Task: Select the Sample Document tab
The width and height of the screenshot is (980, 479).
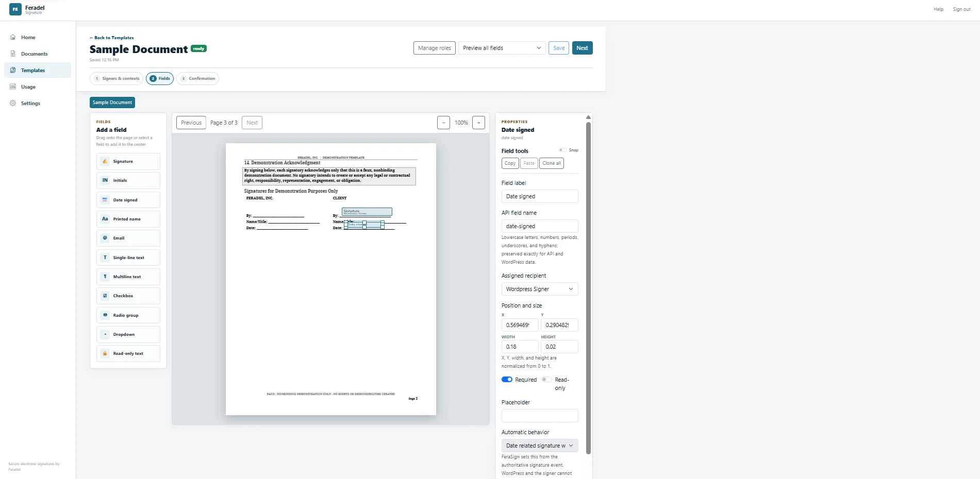Action: (112, 102)
